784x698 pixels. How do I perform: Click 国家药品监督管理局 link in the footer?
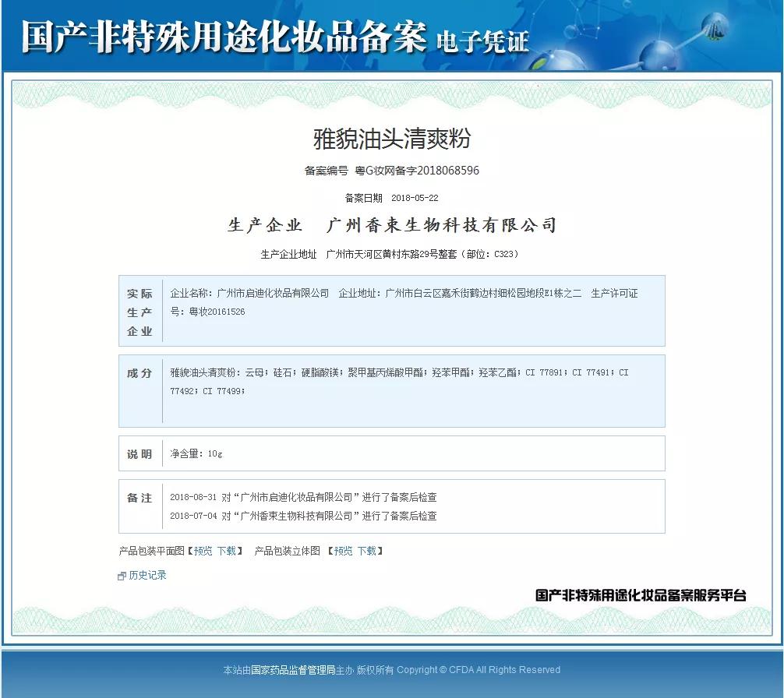coord(294,669)
